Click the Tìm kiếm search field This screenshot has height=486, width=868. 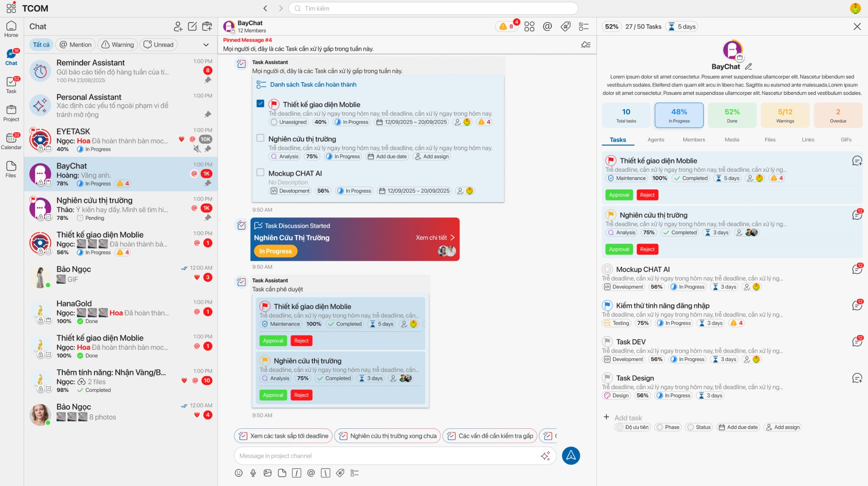[433, 8]
